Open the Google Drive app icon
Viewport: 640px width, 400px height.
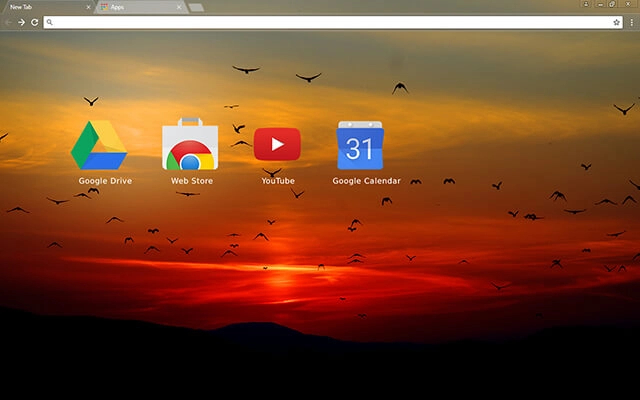pos(99,145)
